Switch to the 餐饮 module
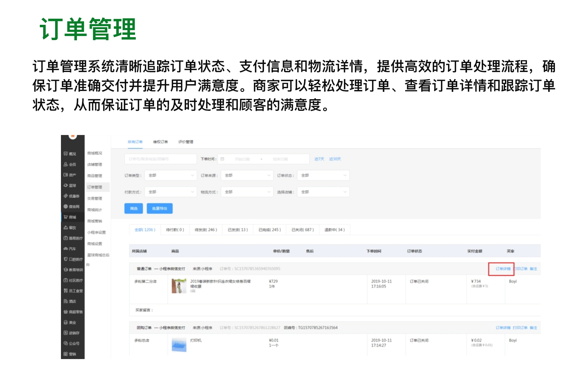588x371 pixels. pos(72,228)
